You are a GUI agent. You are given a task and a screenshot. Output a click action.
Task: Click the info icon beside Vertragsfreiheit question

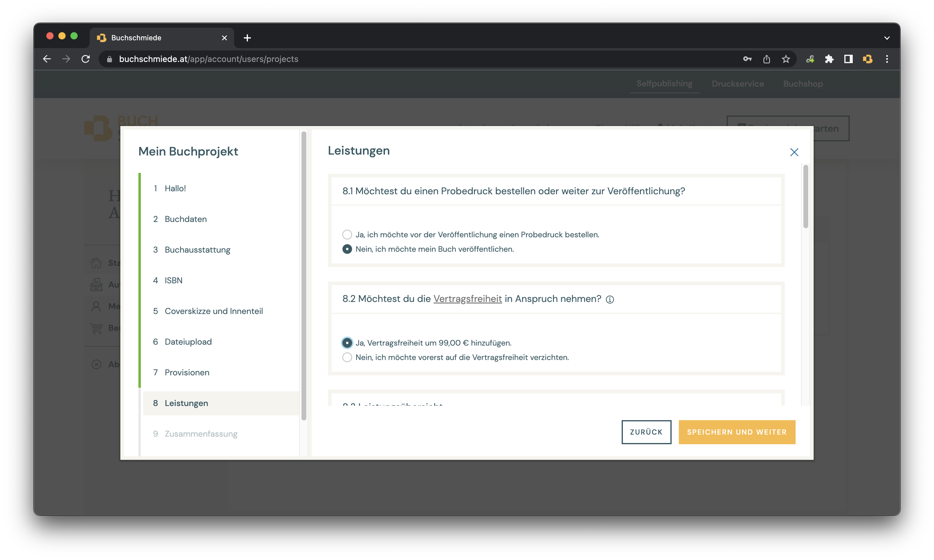[x=610, y=299]
